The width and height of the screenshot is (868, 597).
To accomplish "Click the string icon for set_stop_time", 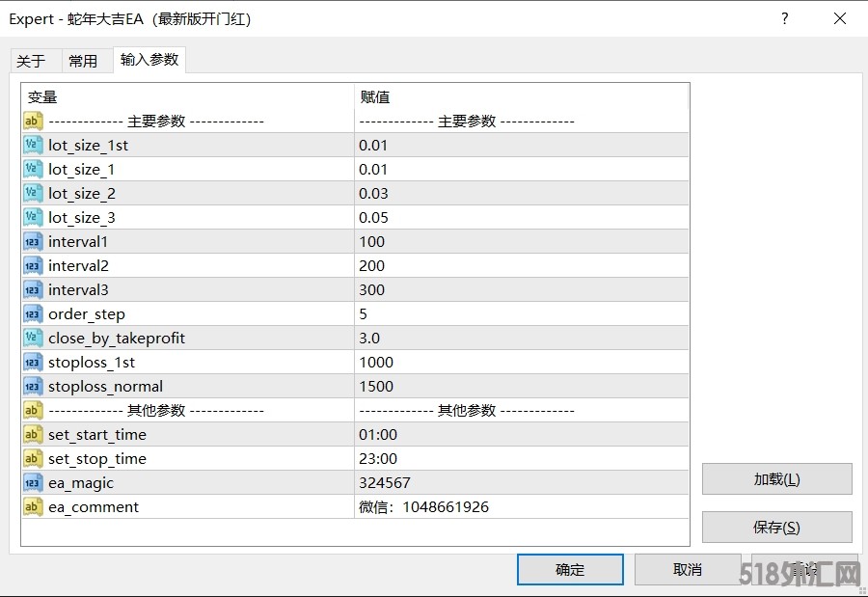I will pos(33,458).
